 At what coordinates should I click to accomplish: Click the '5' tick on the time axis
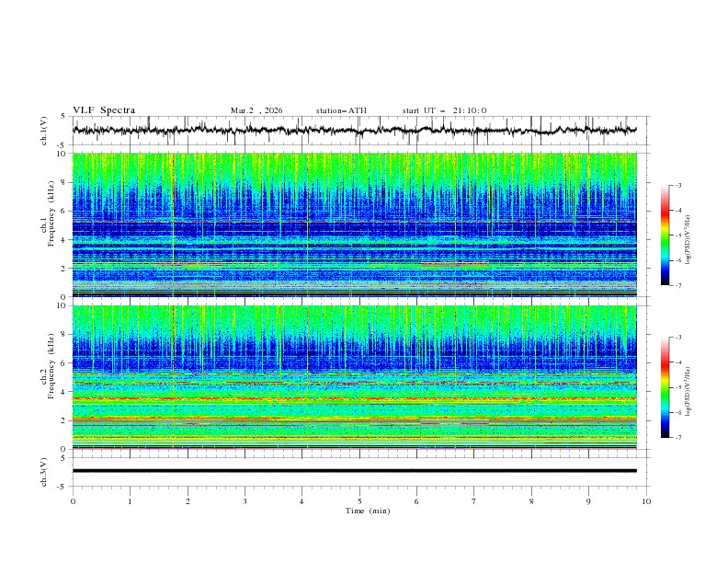(359, 501)
